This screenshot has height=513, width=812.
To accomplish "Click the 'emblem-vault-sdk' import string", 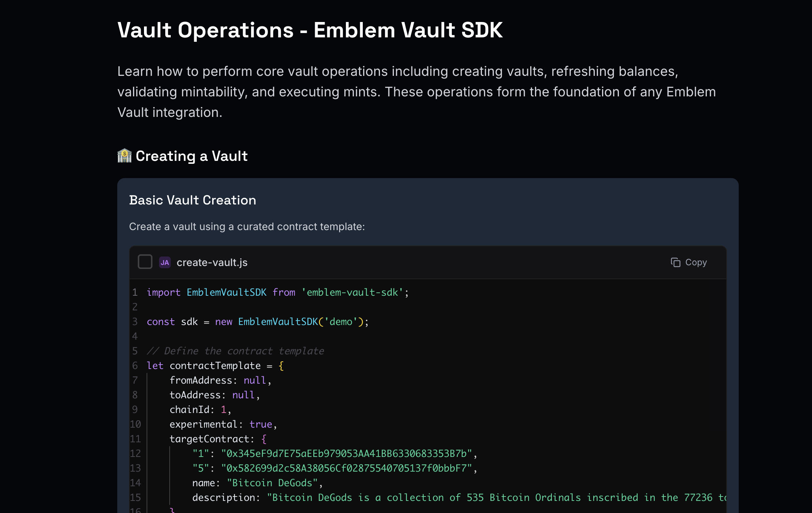I will pos(352,292).
